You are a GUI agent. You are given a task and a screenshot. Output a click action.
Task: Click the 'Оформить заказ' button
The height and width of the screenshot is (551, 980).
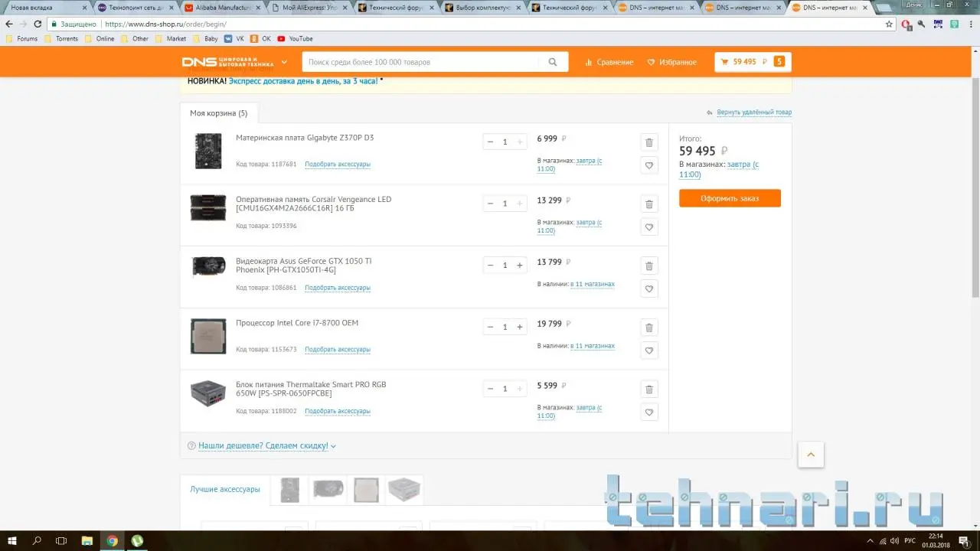(x=730, y=198)
